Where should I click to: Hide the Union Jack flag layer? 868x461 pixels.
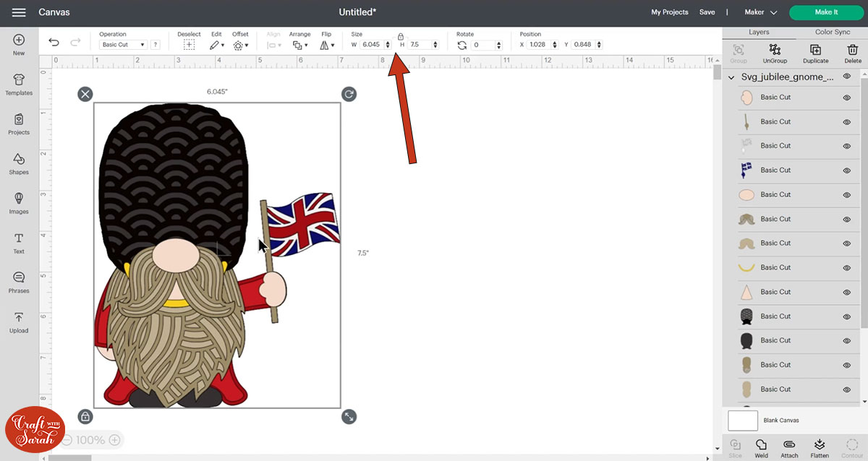pos(846,170)
